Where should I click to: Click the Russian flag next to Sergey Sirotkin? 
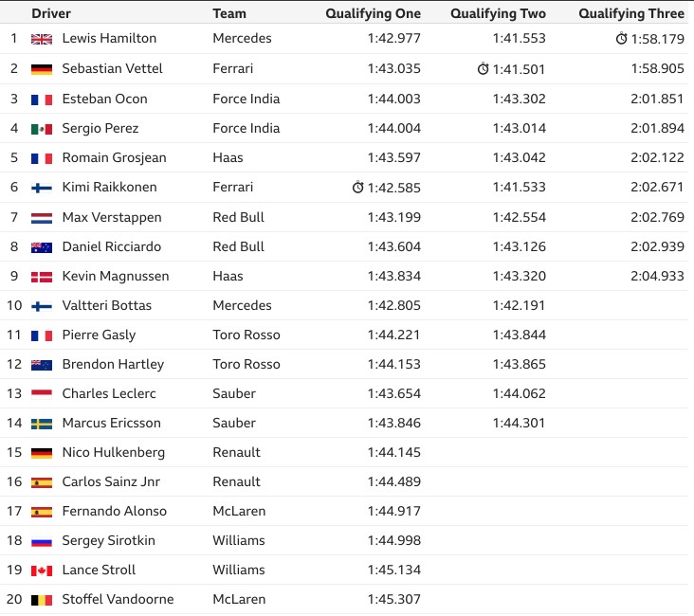(x=42, y=541)
